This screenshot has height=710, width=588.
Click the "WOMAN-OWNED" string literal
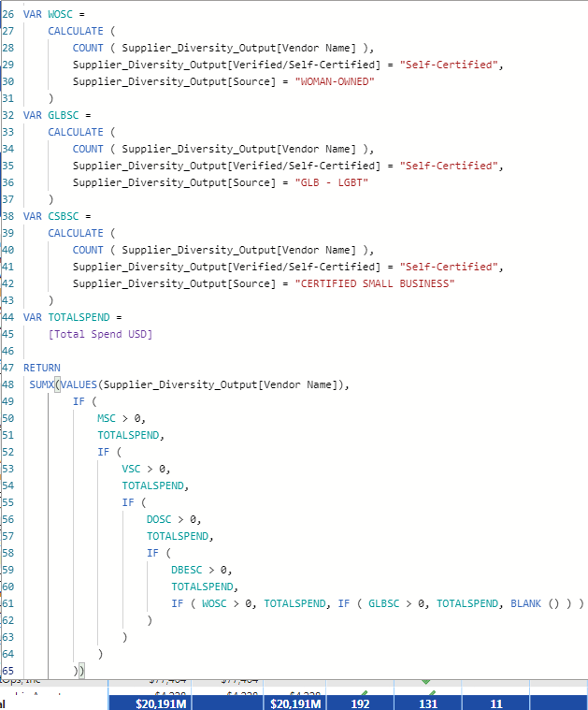click(x=335, y=81)
